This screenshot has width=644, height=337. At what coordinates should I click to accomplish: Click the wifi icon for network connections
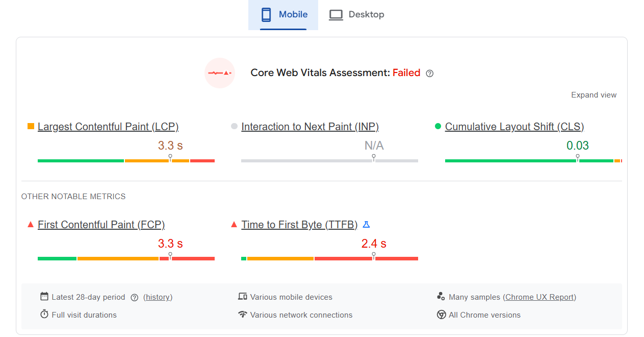point(243,315)
